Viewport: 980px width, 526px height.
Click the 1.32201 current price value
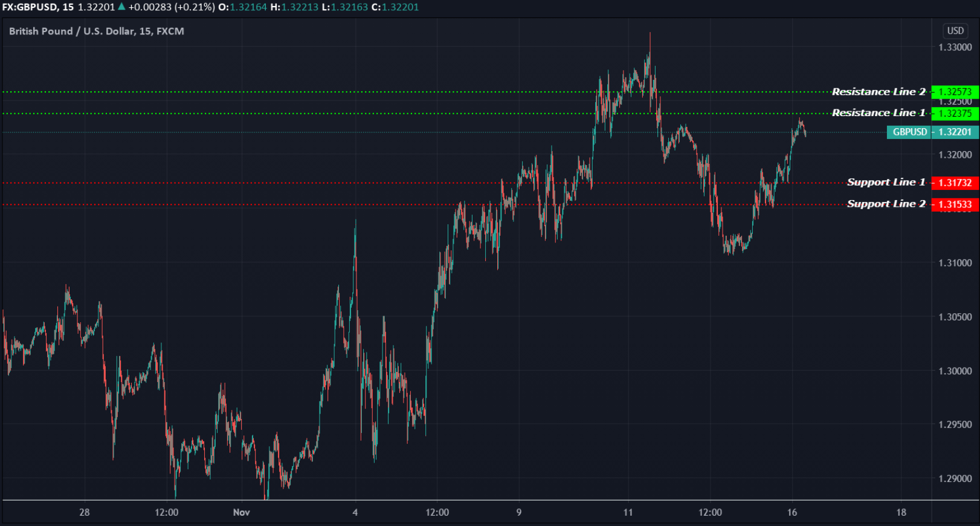coord(955,132)
